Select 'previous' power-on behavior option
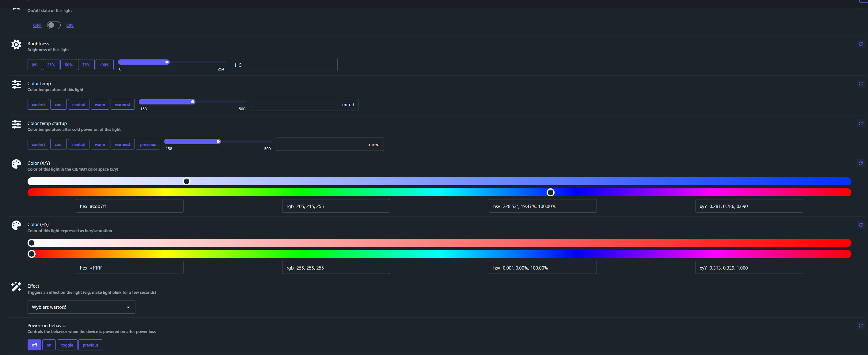 coord(91,345)
